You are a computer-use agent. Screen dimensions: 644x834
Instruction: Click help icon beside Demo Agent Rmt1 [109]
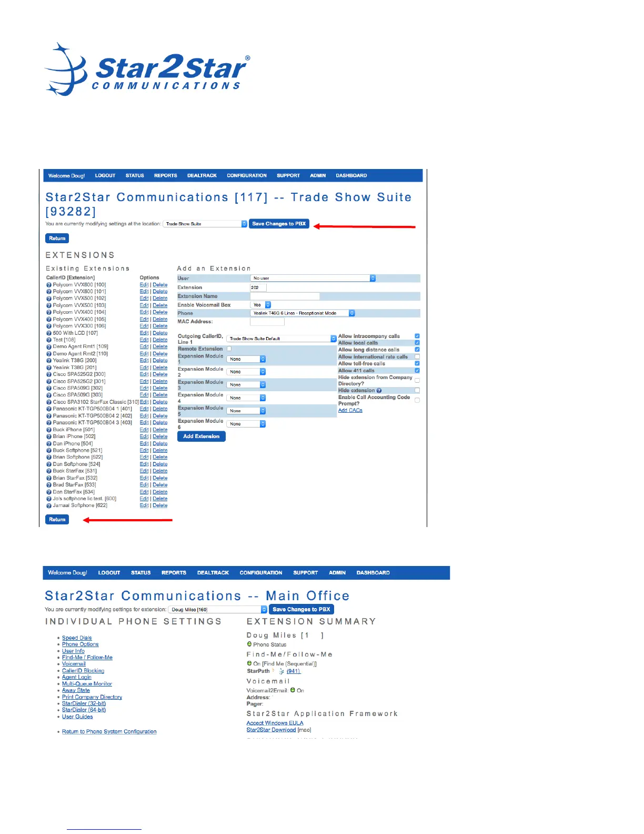click(x=49, y=347)
